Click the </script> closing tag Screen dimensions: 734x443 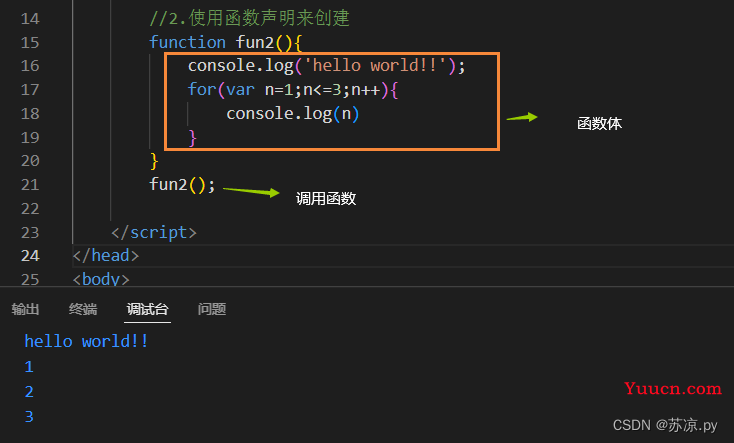(x=154, y=232)
